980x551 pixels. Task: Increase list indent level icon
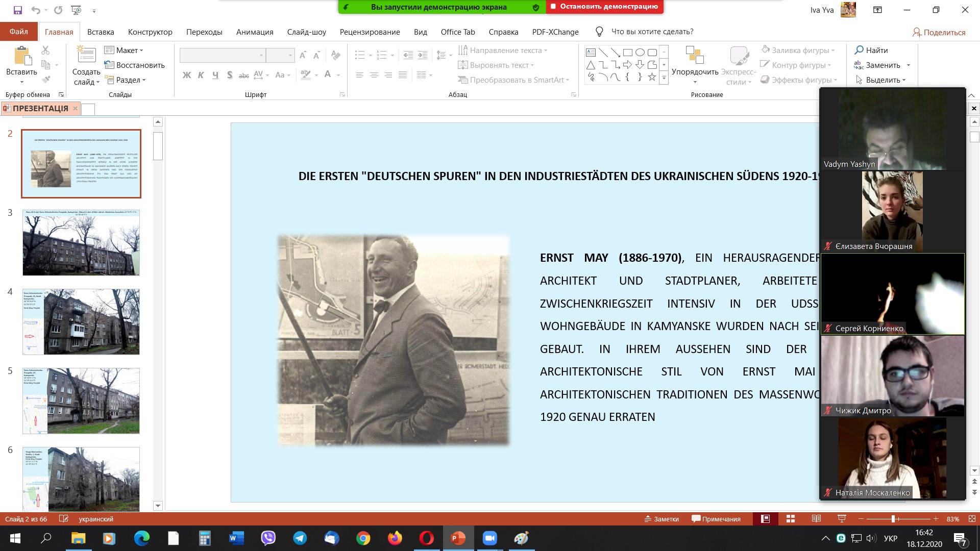point(423,55)
